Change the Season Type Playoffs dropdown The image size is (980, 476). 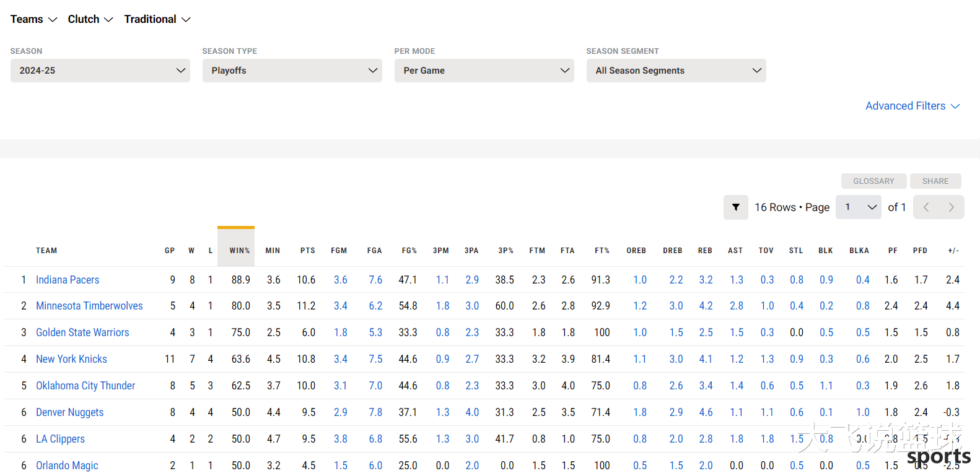click(292, 71)
